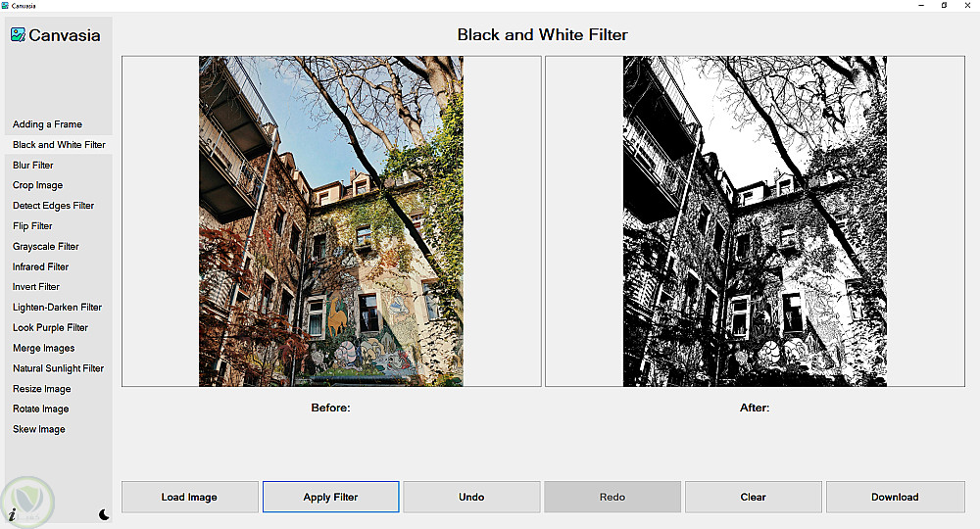The height and width of the screenshot is (529, 980).
Task: Click the 'Before:' label
Action: (330, 408)
